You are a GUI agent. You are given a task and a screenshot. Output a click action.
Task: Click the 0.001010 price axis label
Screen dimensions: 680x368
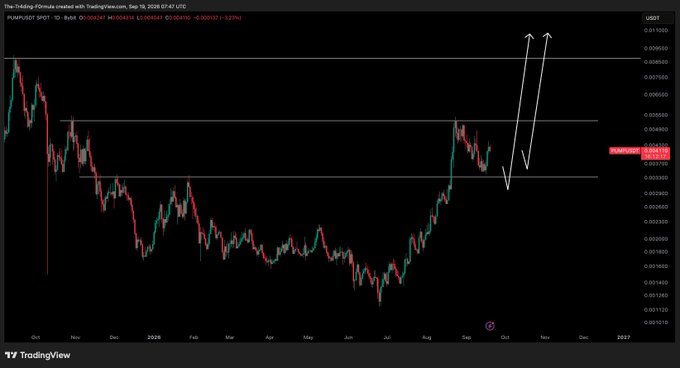click(656, 323)
